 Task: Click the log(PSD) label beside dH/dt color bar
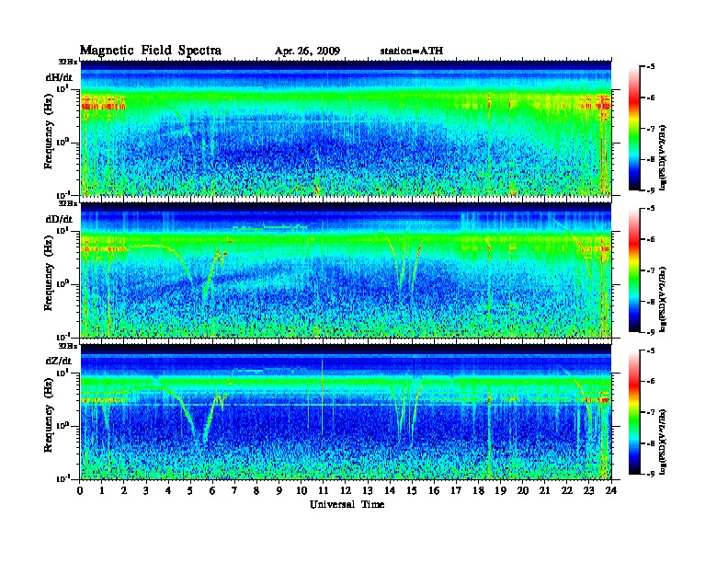663,157
